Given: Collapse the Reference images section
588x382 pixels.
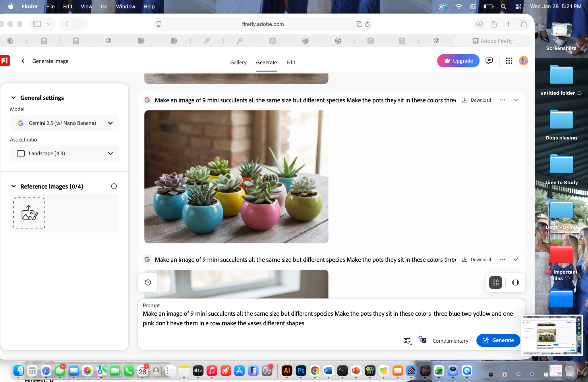Looking at the screenshot, I should (13, 186).
